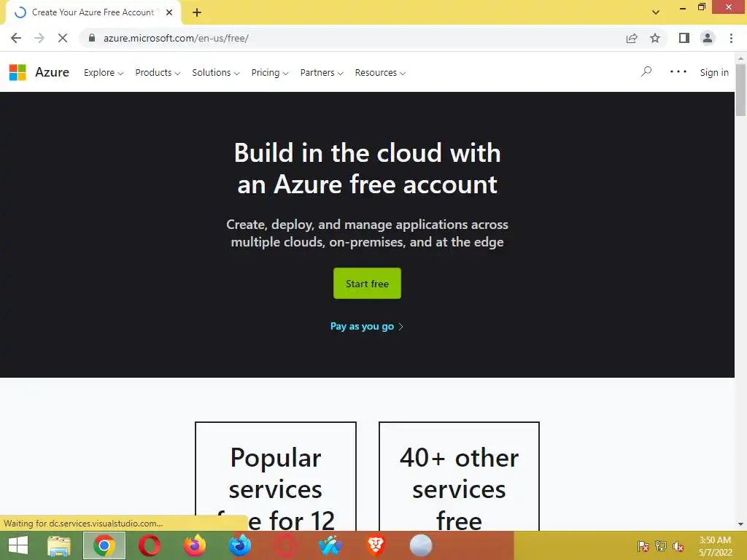747x560 pixels.
Task: Open Chrome three-dot menu
Action: 731,38
